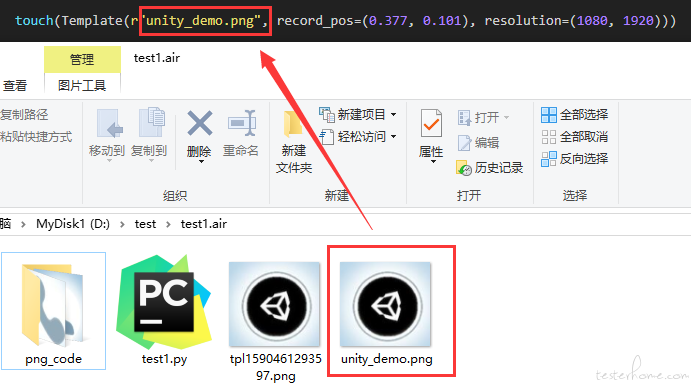Expand chevron after test breadcrumb
Image resolution: width=691 pixels, height=390 pixels.
(x=168, y=224)
